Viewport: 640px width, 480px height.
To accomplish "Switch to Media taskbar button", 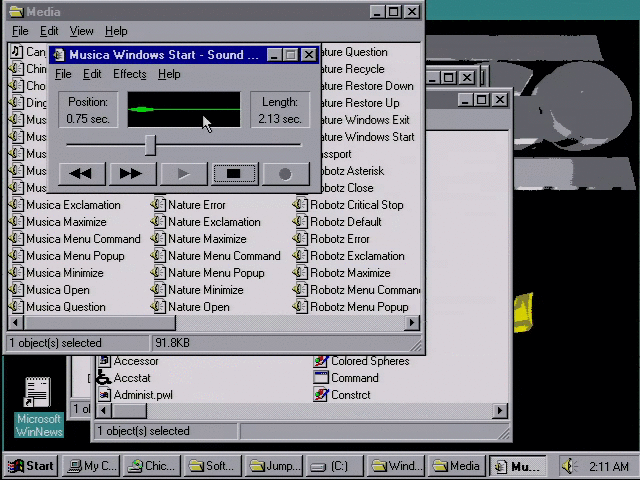I will click(x=456, y=466).
